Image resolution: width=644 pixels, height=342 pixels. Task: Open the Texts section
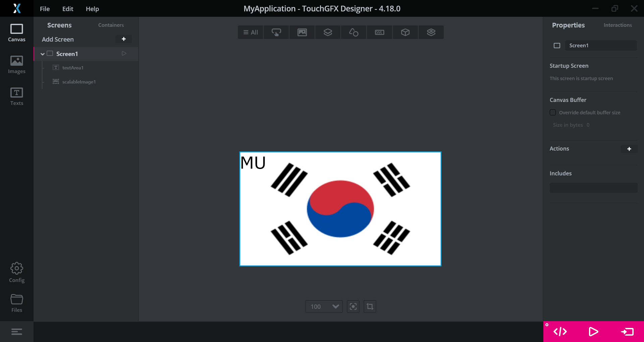coord(17,97)
